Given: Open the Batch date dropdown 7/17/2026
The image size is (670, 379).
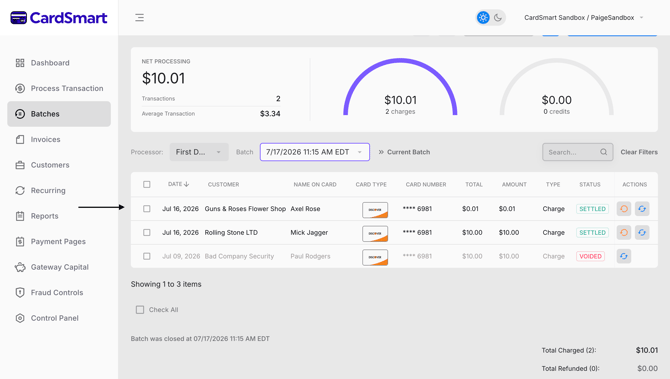Looking at the screenshot, I should coord(314,152).
